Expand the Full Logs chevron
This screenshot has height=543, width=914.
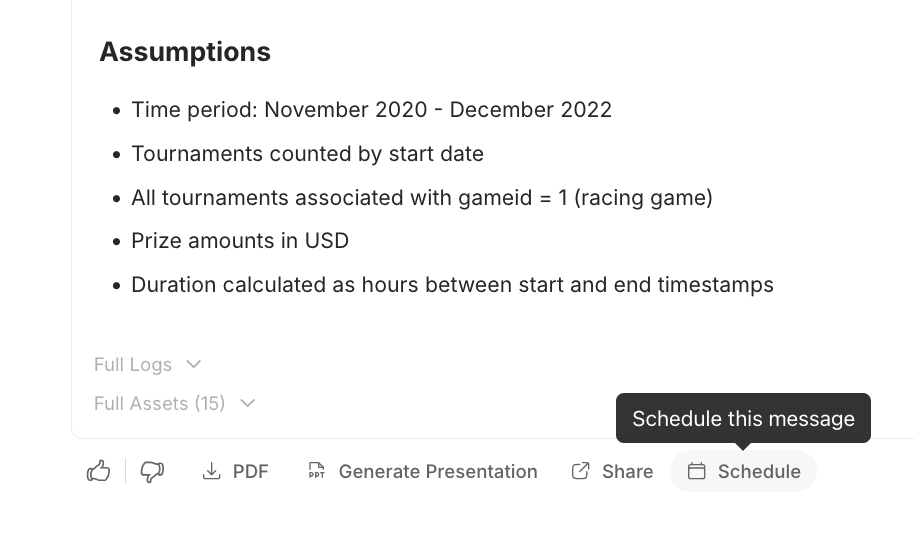pyautogui.click(x=194, y=364)
